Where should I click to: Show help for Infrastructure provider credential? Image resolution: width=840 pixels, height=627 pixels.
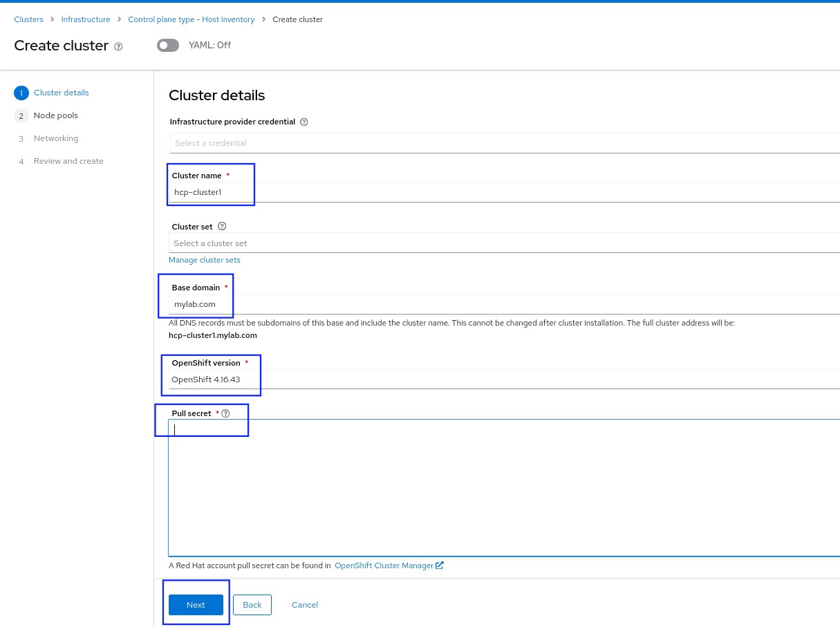[304, 122]
